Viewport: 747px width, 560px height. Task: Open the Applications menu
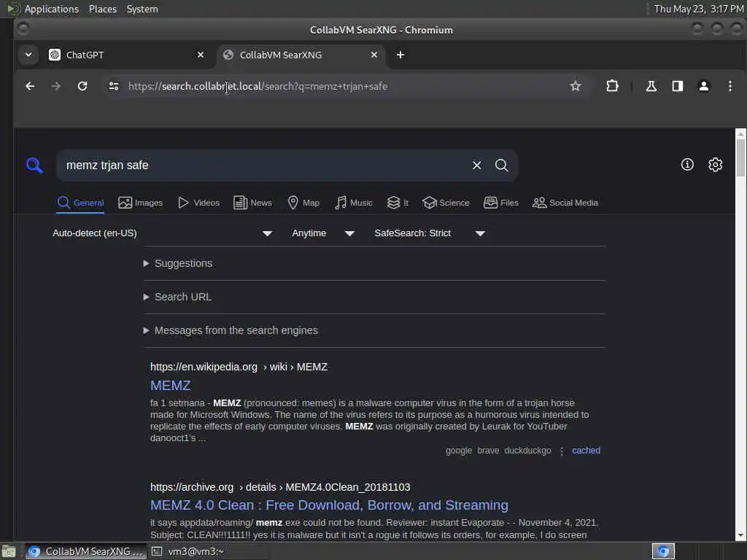(52, 9)
